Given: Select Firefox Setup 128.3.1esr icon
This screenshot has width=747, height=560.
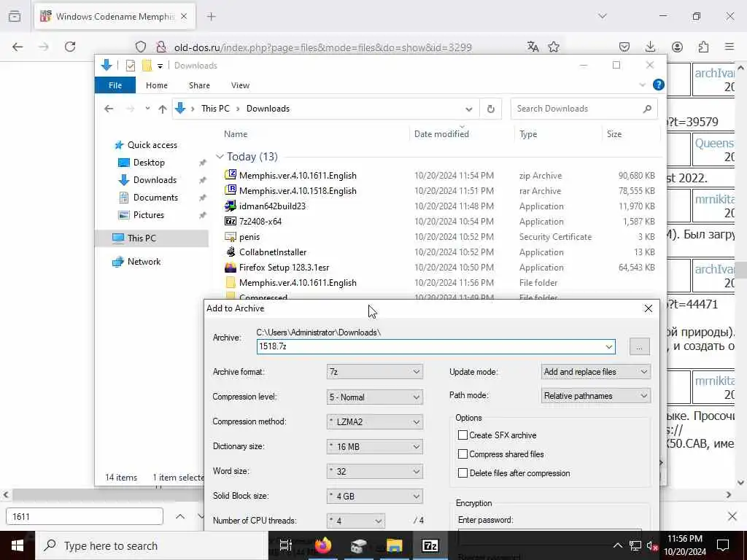Looking at the screenshot, I should click(x=231, y=267).
